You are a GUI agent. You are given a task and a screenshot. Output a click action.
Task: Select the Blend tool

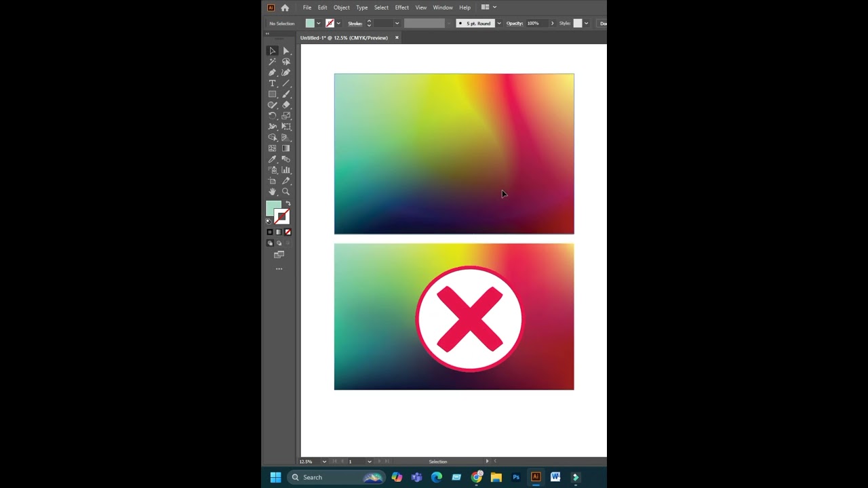286,159
